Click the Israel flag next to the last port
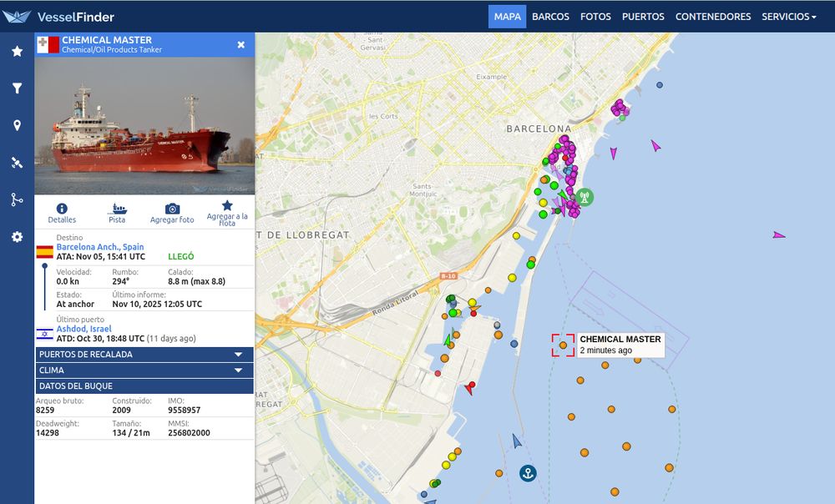The width and height of the screenshot is (835, 504). [45, 334]
